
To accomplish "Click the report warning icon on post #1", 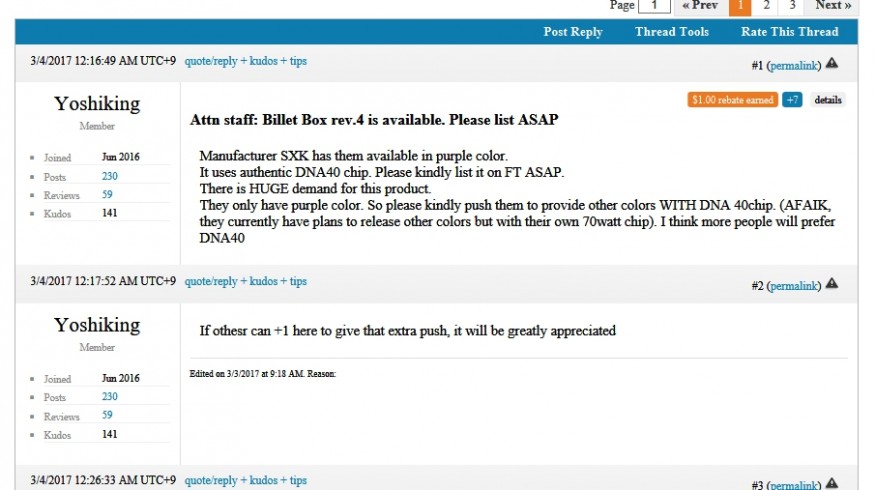I will pyautogui.click(x=832, y=64).
